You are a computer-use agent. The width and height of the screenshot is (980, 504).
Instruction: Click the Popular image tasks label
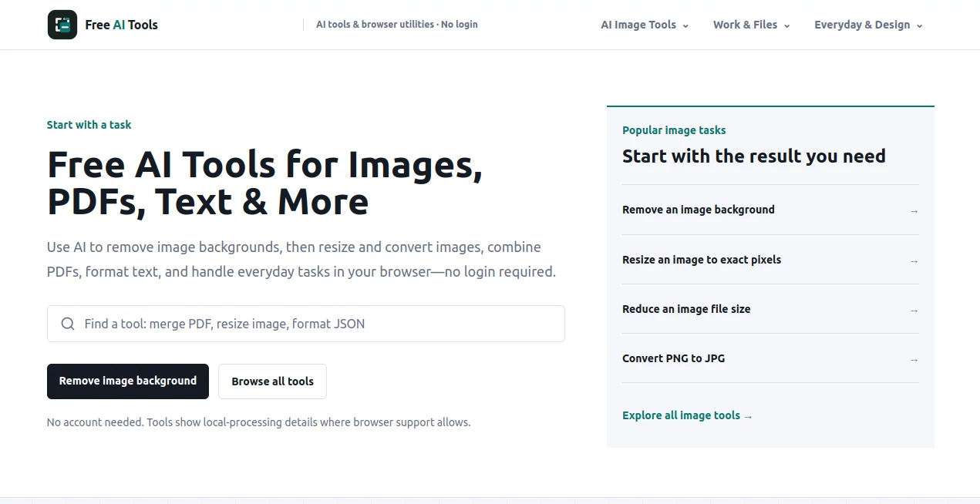pyautogui.click(x=674, y=130)
